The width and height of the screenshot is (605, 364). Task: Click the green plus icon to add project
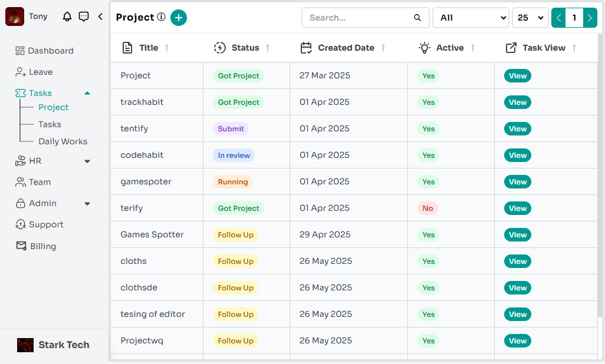click(x=179, y=18)
